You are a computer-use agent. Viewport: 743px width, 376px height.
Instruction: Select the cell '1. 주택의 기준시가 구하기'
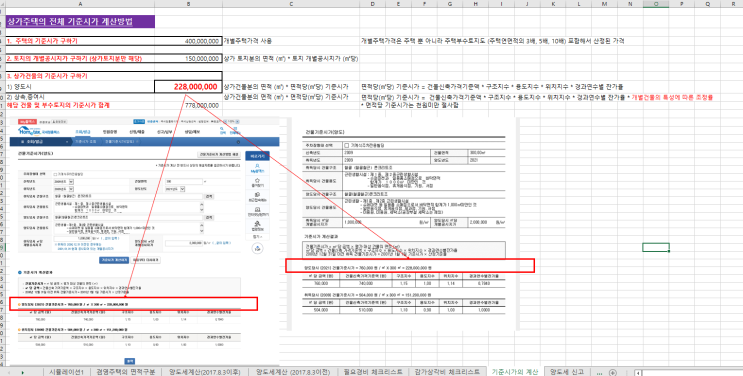[80, 41]
